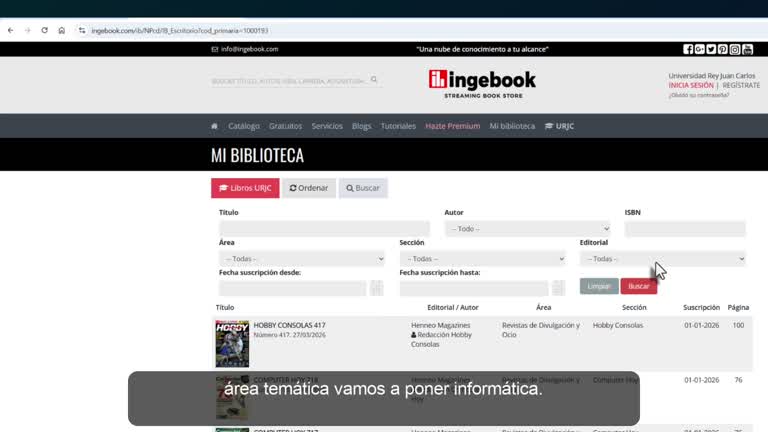Select the ingebook.com URL in the address bar
The height and width of the screenshot is (432, 768).
click(180, 30)
